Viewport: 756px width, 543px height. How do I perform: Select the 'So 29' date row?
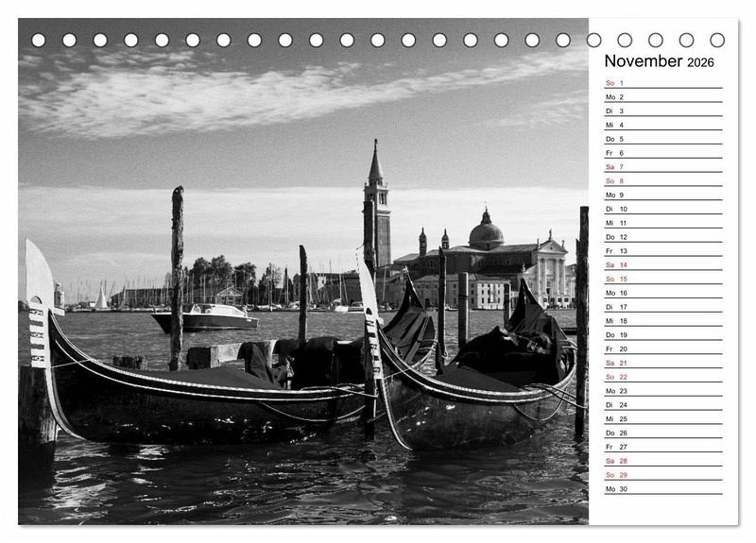point(663,474)
